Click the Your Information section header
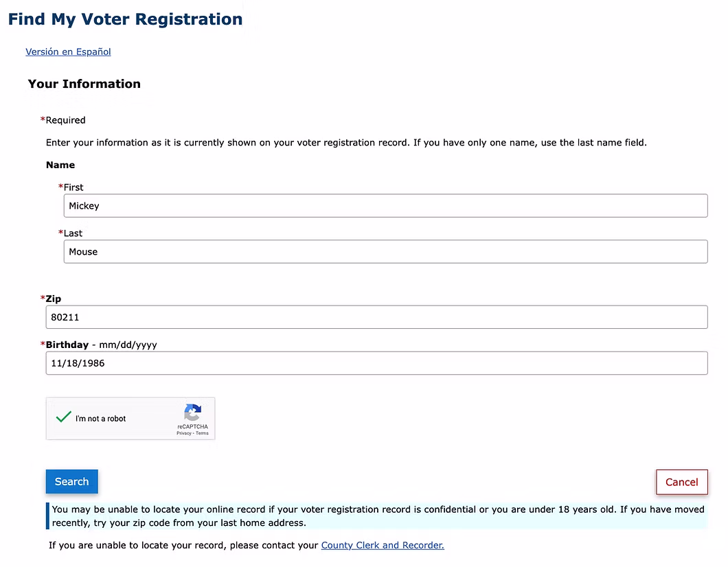Viewport: 728px width, 567px height. (x=83, y=83)
